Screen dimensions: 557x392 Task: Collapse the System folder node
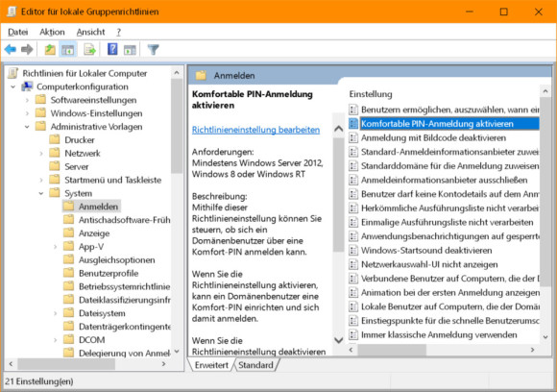coord(41,193)
